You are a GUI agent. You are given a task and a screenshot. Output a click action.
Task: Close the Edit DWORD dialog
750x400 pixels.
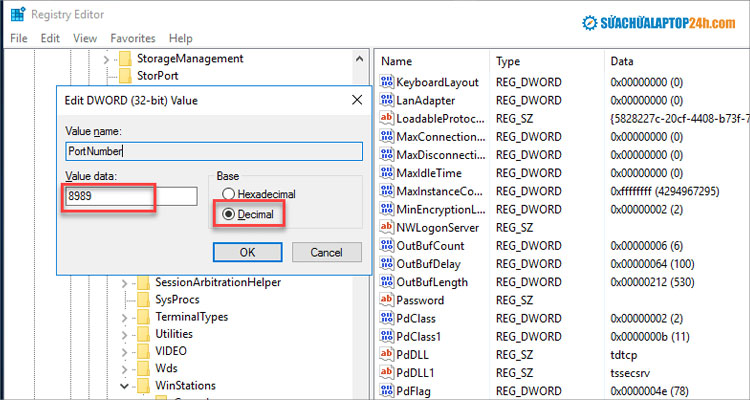point(357,100)
